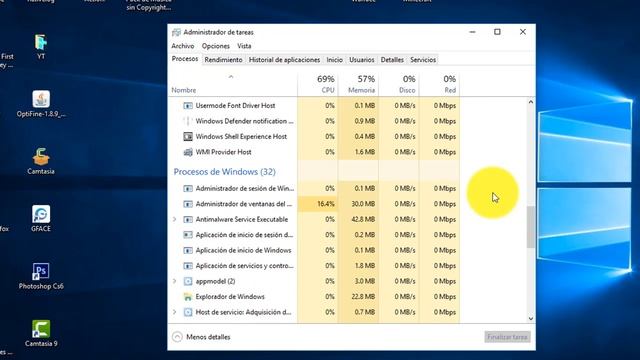This screenshot has width=640, height=360.
Task: Click Windows Defender notification process icon
Action: click(x=188, y=121)
